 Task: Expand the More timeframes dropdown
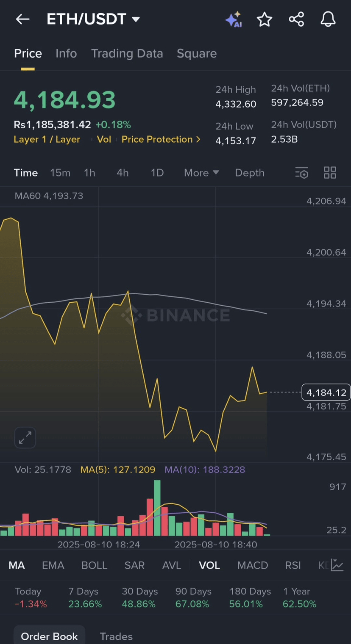(x=201, y=173)
